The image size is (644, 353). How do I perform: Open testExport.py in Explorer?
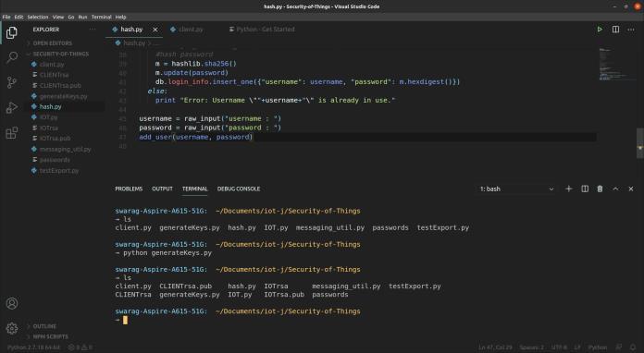(x=58, y=171)
